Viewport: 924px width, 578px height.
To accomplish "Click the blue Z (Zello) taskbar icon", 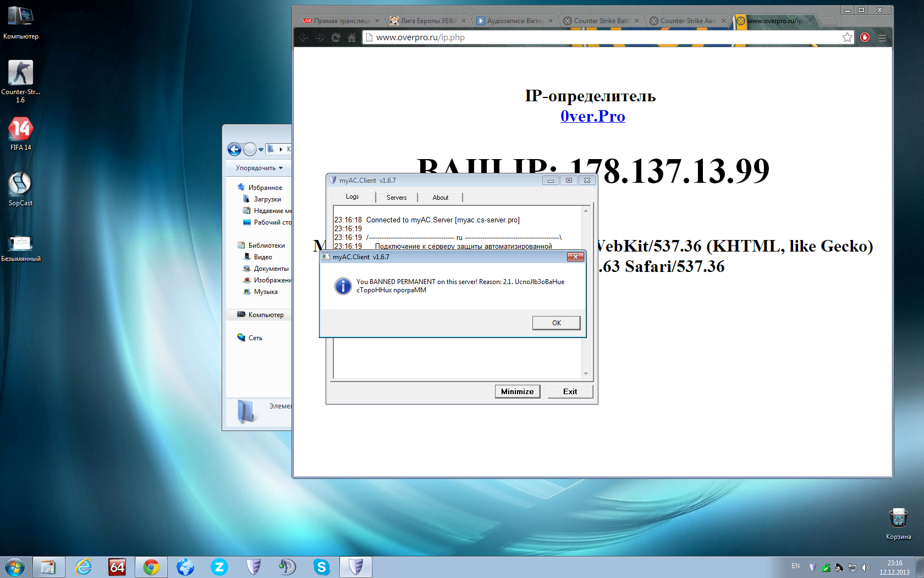I will 219,567.
